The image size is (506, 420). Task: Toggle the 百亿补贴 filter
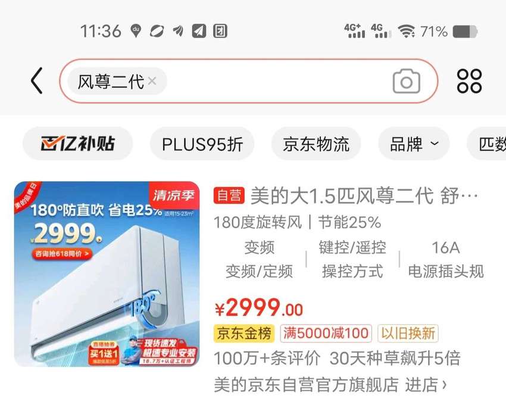(x=78, y=144)
